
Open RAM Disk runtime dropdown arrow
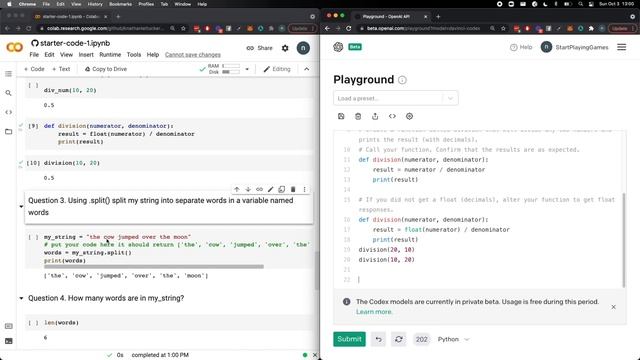pyautogui.click(x=247, y=69)
